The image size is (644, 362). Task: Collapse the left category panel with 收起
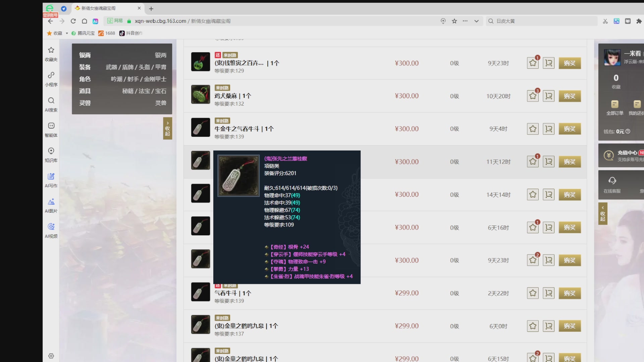pyautogui.click(x=167, y=128)
